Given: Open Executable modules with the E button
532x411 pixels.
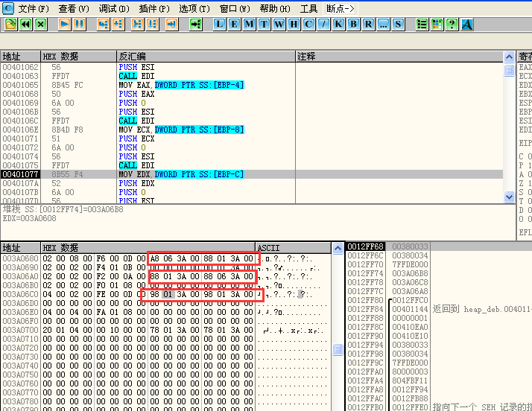Looking at the screenshot, I should point(234,24).
